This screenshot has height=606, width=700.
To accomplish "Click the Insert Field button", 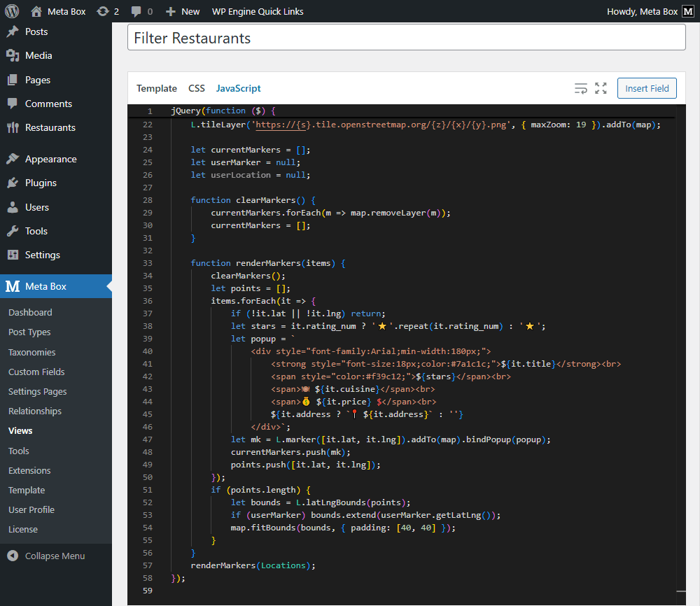I will (646, 88).
